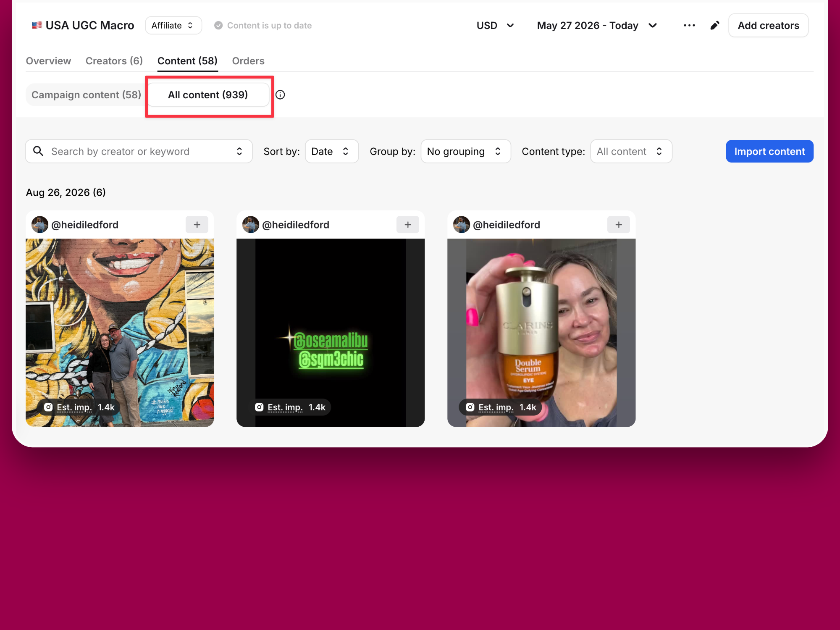Switch to the Creators (6) tab
This screenshot has height=630, width=840.
point(114,61)
